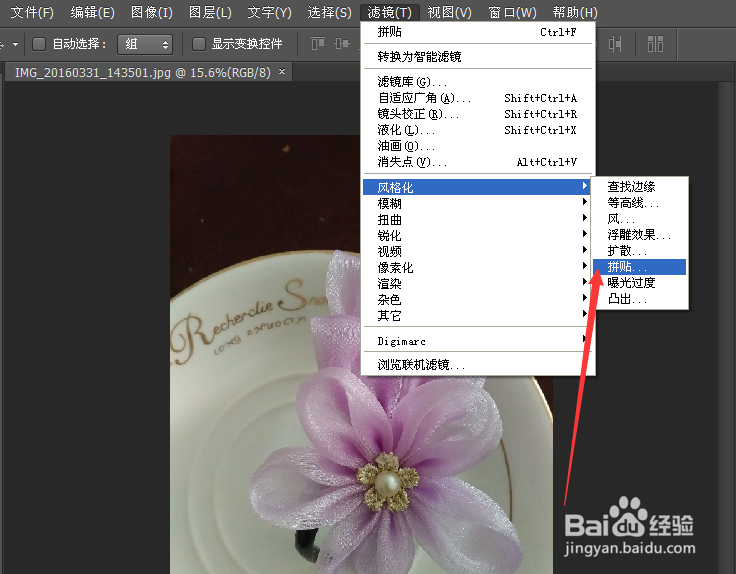Open the 文件(F) menu

tap(32, 12)
